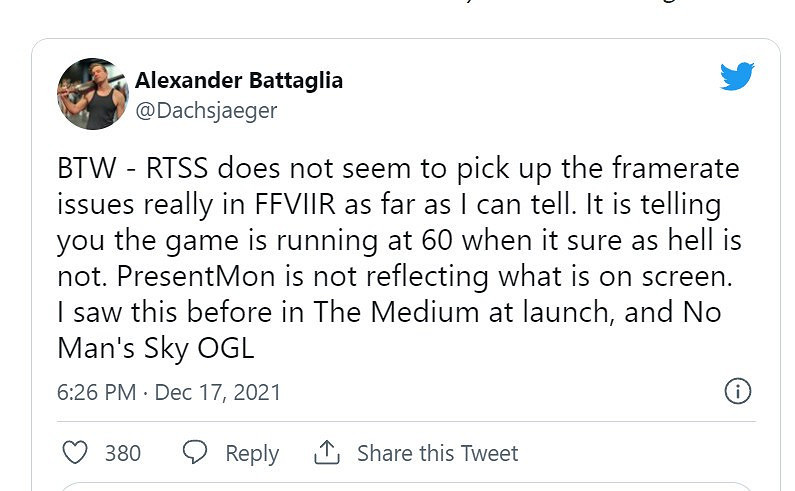Open Twitter via the blue bird logo

tap(737, 77)
